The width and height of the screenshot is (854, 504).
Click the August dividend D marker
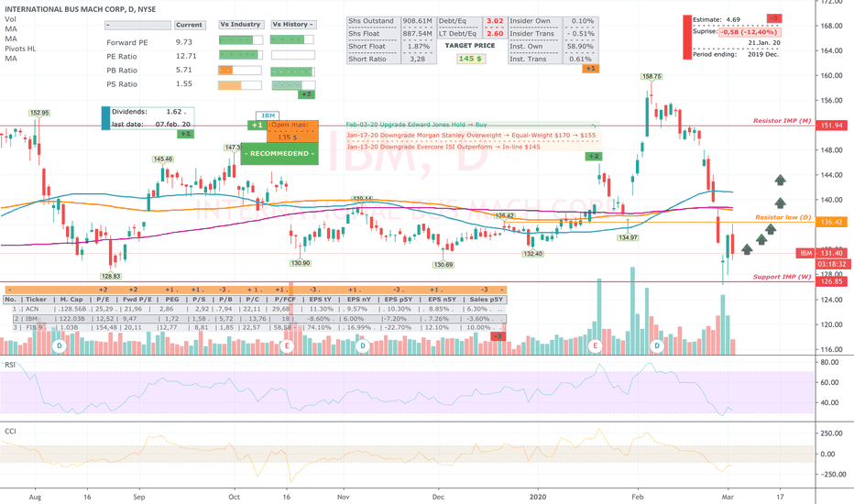click(60, 346)
